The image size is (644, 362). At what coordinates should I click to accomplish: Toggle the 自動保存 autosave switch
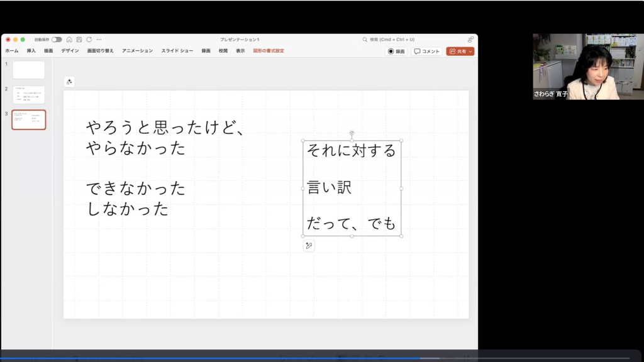point(57,40)
